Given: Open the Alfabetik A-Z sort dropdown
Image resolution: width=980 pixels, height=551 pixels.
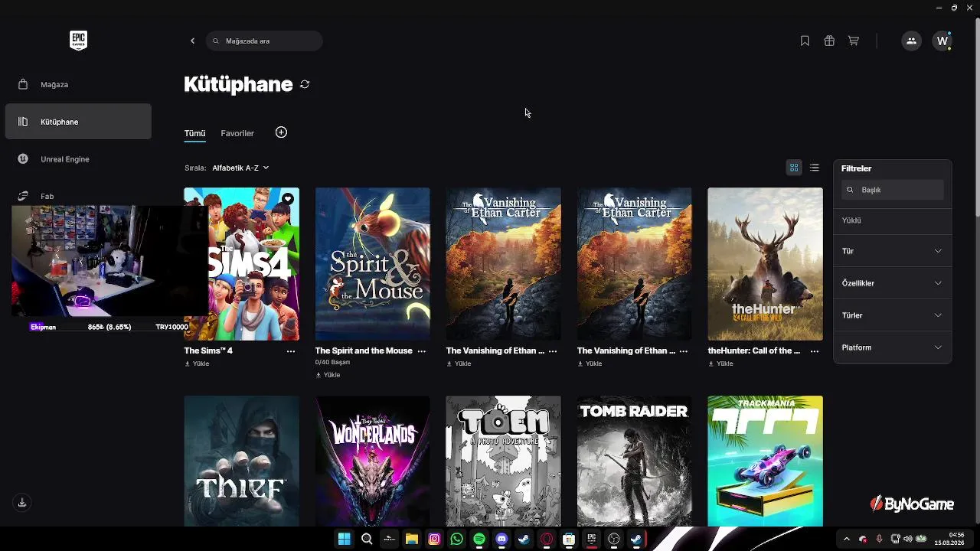Looking at the screenshot, I should [240, 168].
